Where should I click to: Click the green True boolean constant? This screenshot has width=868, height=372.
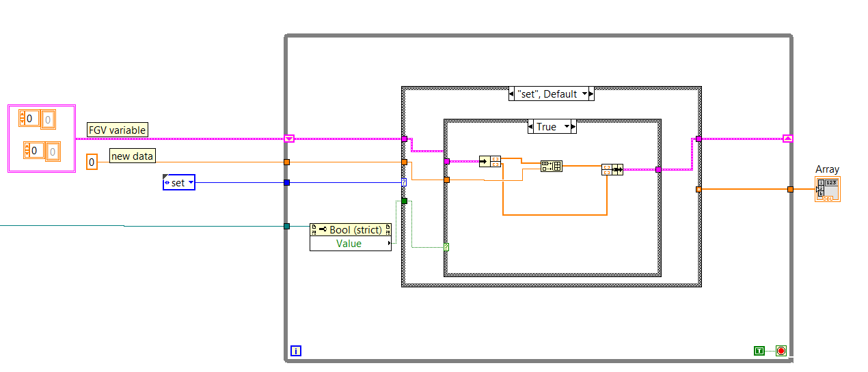coord(759,351)
